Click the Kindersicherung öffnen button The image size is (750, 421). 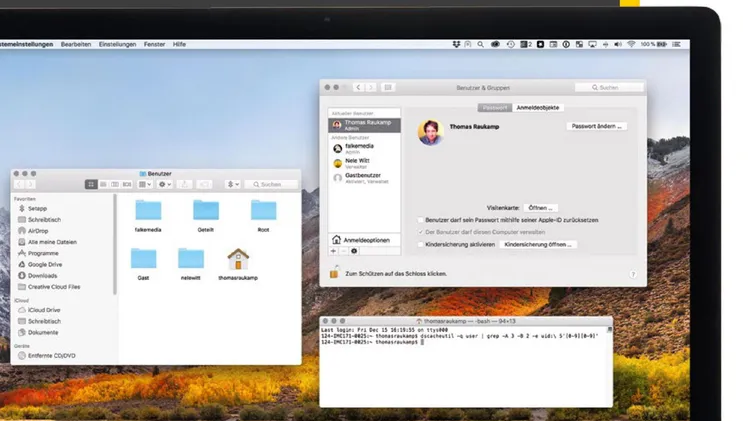click(538, 244)
